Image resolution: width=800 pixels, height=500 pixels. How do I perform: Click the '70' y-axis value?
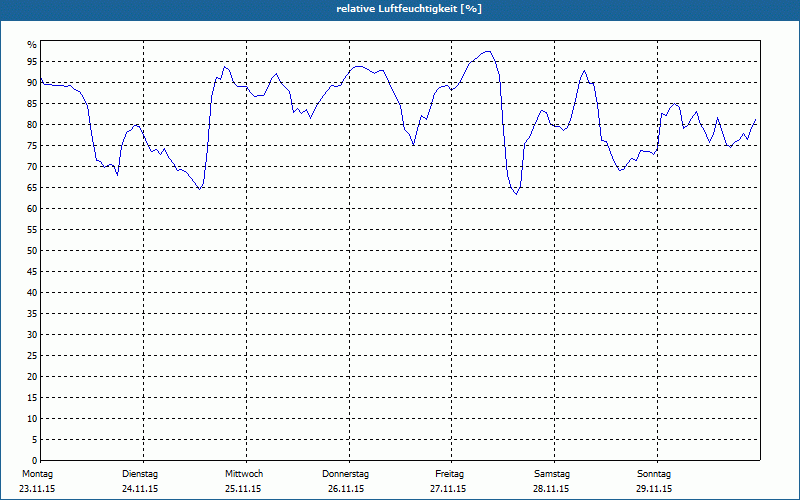point(32,167)
